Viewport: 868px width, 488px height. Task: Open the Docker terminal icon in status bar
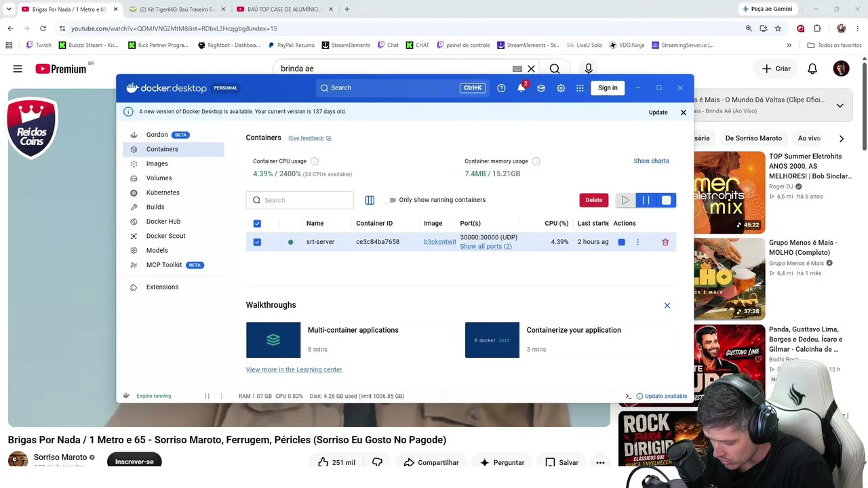click(x=629, y=396)
